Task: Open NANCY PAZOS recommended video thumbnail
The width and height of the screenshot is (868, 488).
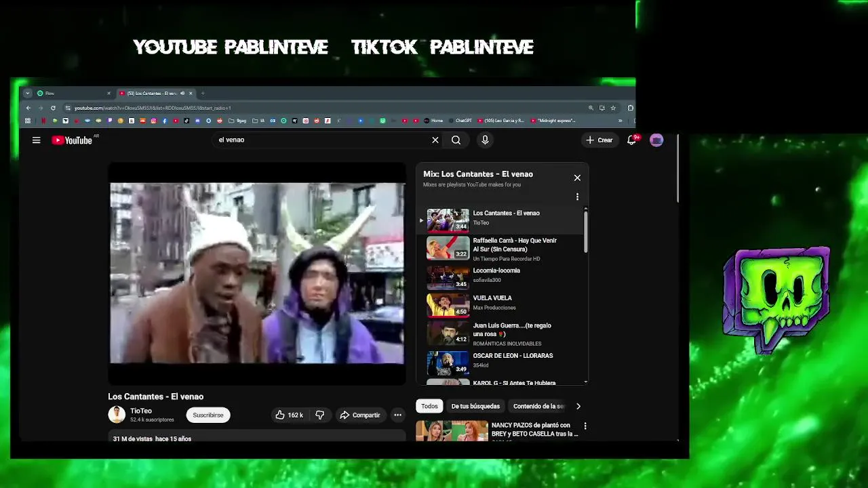Action: [452, 431]
